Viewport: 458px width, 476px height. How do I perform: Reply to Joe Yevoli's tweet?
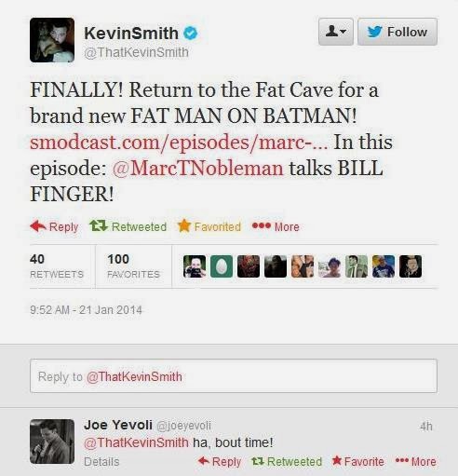point(220,461)
